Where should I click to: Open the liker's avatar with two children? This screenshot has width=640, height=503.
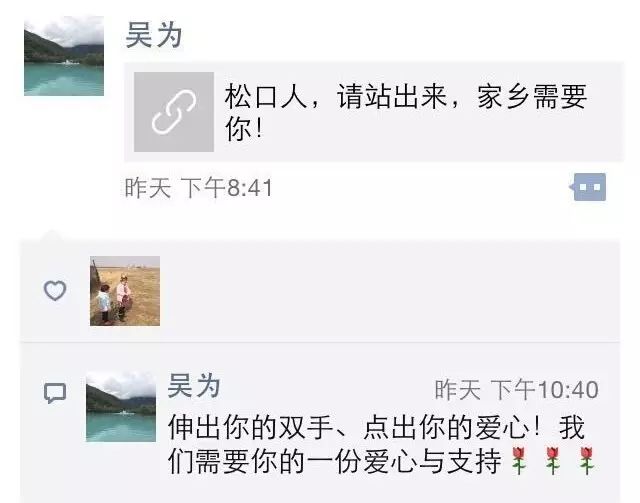[x=125, y=291]
